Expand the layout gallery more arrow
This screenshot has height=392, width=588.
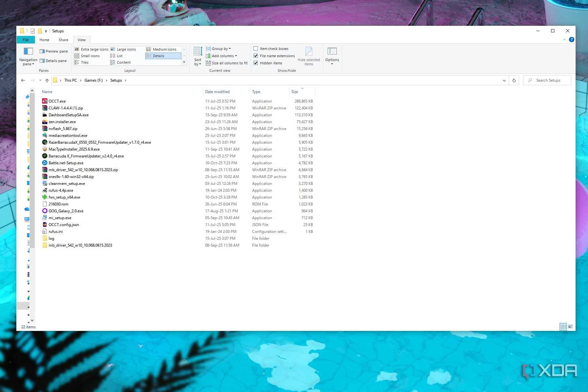[x=184, y=62]
